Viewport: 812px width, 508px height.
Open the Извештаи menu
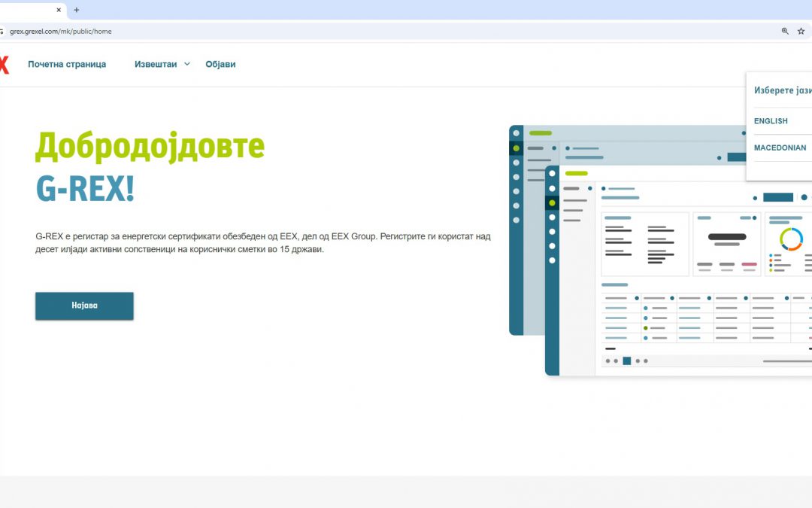[156, 65]
